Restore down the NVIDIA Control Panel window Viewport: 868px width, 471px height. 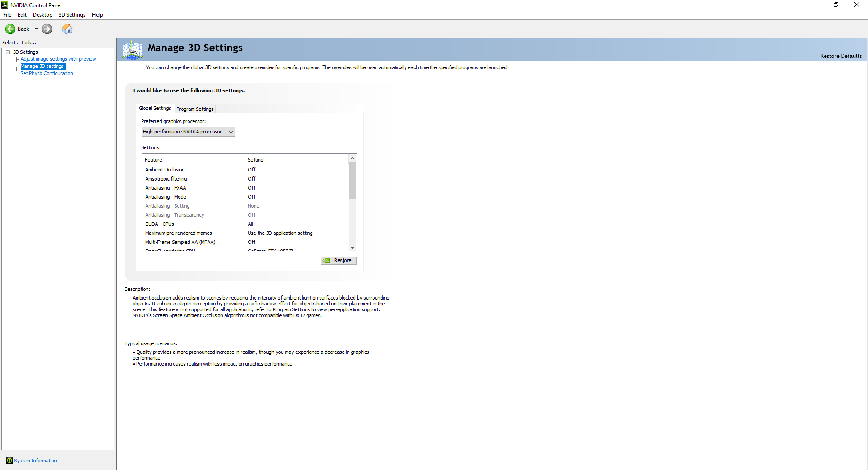[x=836, y=5]
